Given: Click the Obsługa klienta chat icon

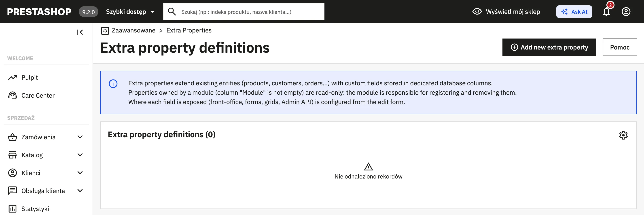Looking at the screenshot, I should click(x=13, y=191).
